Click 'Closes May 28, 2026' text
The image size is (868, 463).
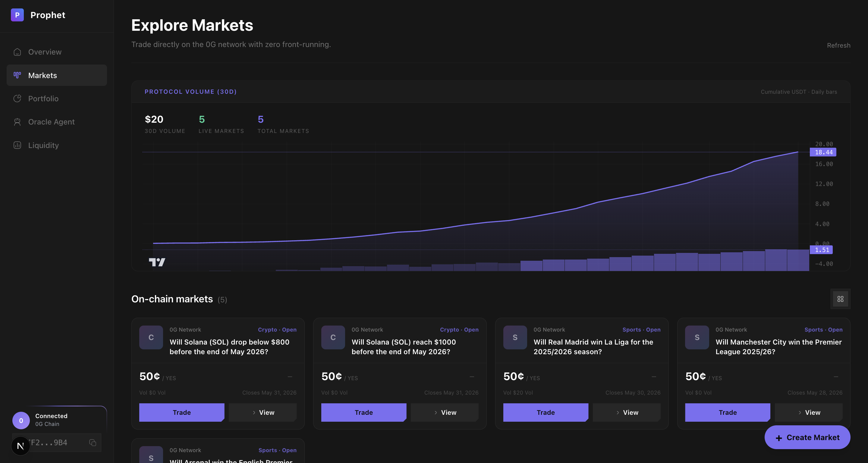(x=815, y=392)
